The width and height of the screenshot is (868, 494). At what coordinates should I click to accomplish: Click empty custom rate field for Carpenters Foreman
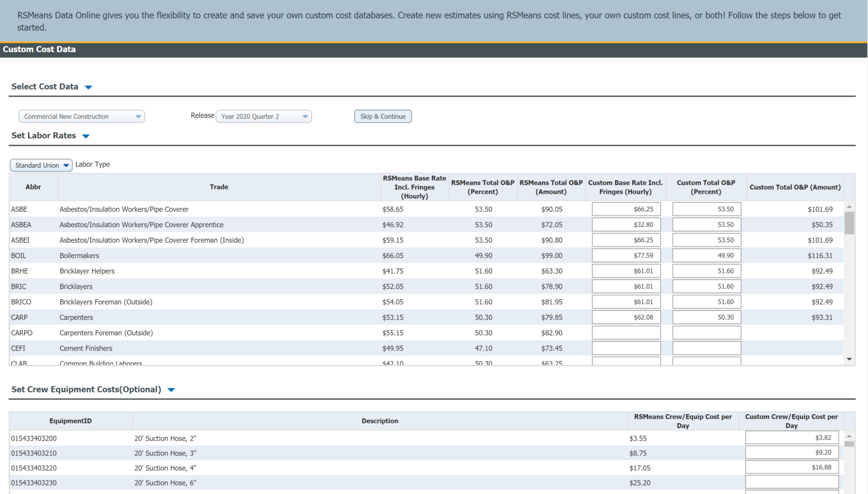tap(626, 332)
